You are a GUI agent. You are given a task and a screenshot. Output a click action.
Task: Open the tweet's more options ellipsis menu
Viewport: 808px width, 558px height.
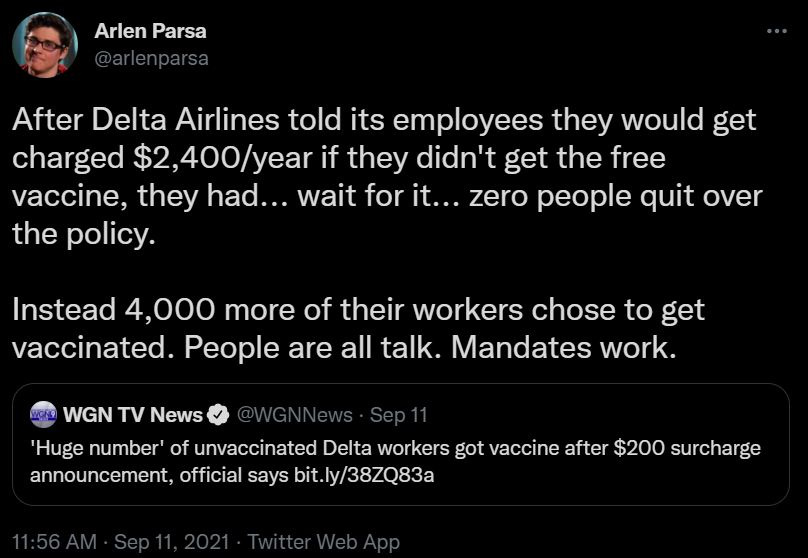pos(776,32)
